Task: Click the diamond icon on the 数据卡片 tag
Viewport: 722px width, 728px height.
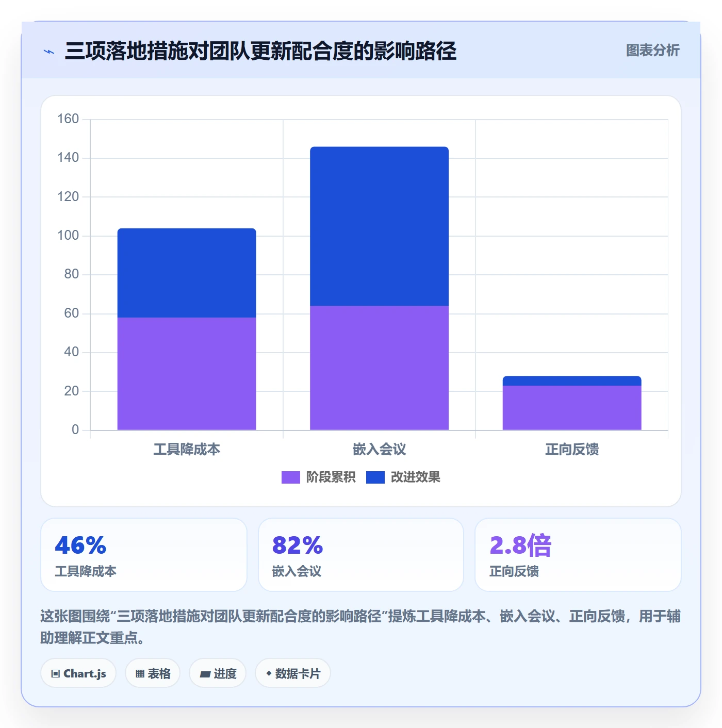Action: [x=269, y=673]
